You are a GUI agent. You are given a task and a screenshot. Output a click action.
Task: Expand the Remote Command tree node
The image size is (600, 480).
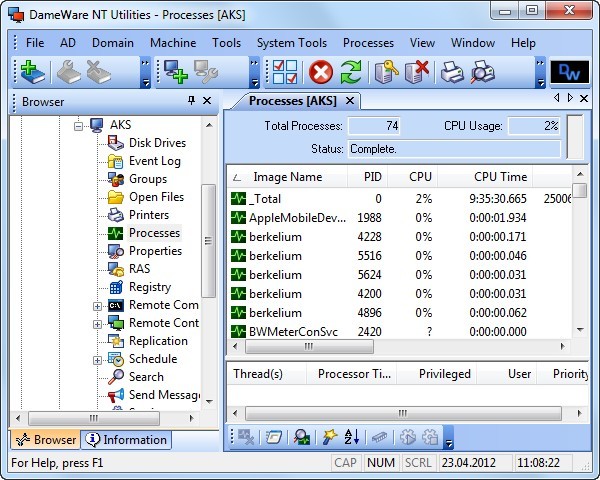tap(97, 306)
